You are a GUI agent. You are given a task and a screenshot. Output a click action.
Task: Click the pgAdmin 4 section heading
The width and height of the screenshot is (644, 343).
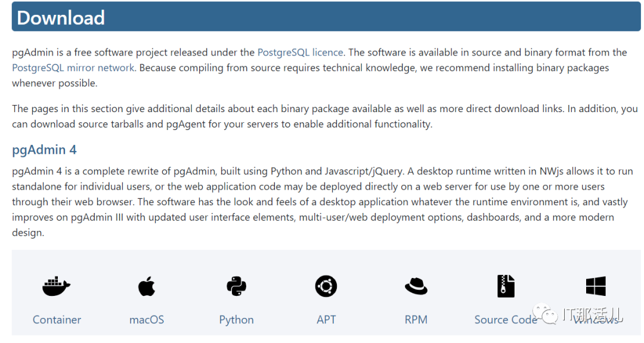click(x=44, y=150)
